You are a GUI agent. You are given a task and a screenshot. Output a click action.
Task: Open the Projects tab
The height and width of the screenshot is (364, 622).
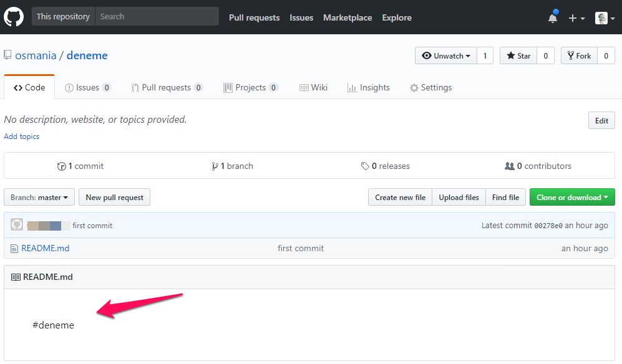[x=251, y=88]
